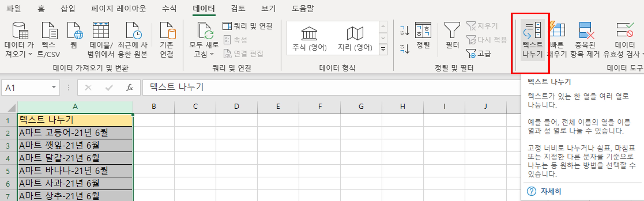Click the Learn more (자세히) link in the tooltip

coord(551,191)
